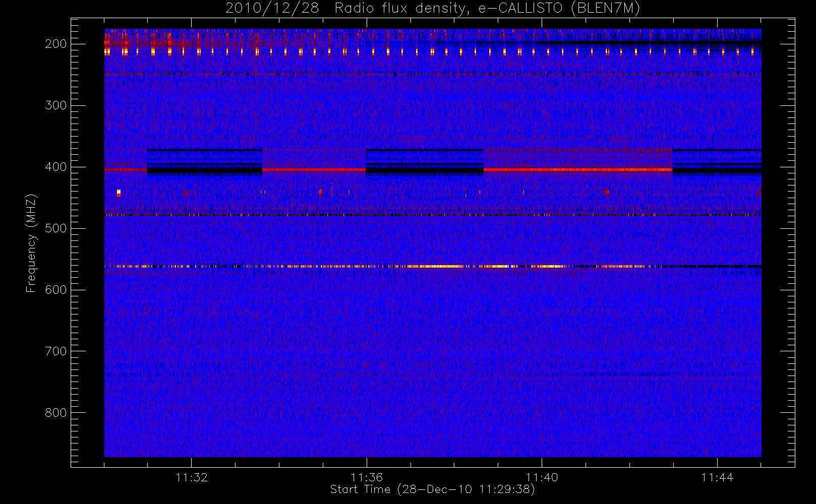Click the 11:44 time axis label

[717, 477]
